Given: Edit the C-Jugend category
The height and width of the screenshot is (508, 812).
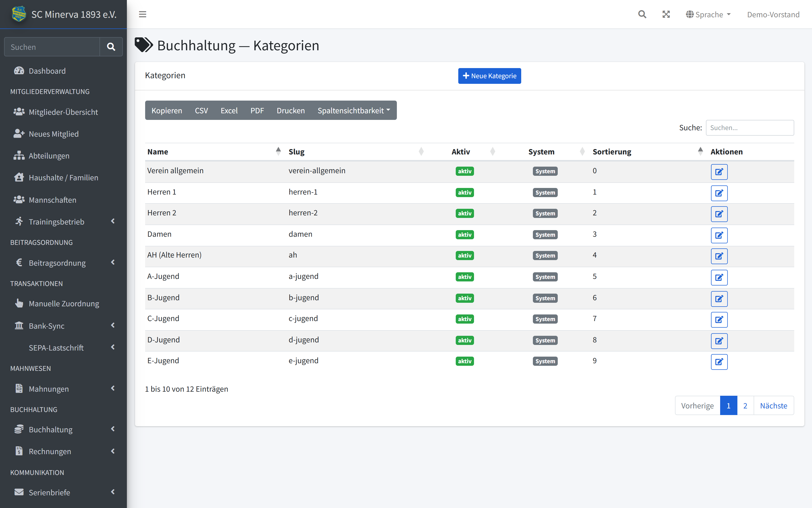Looking at the screenshot, I should [x=719, y=320].
